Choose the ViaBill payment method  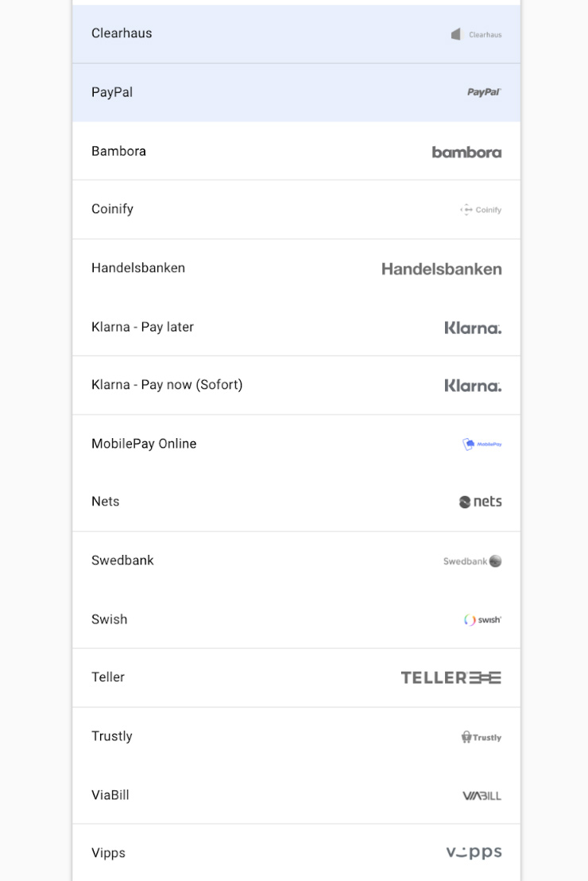[x=296, y=795]
